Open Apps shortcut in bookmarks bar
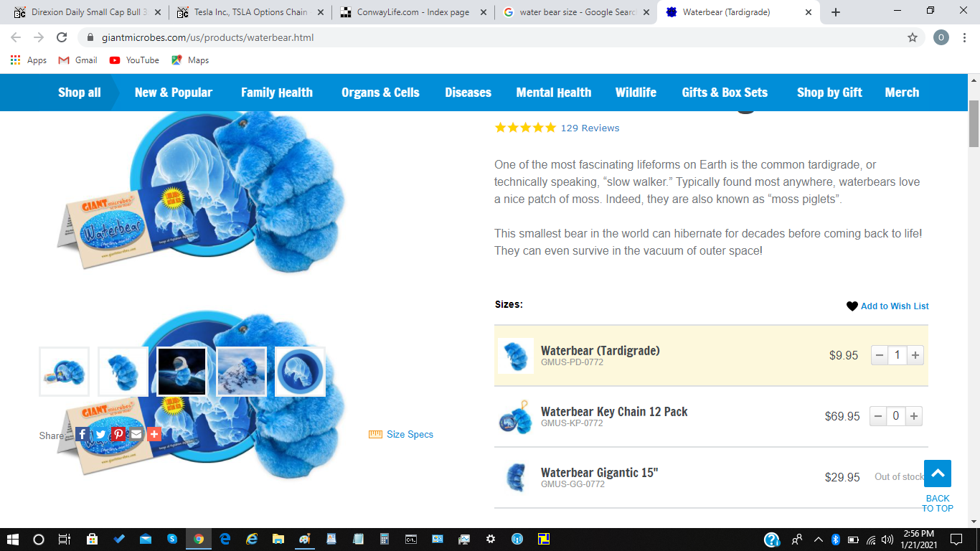The width and height of the screenshot is (980, 551). click(29, 60)
